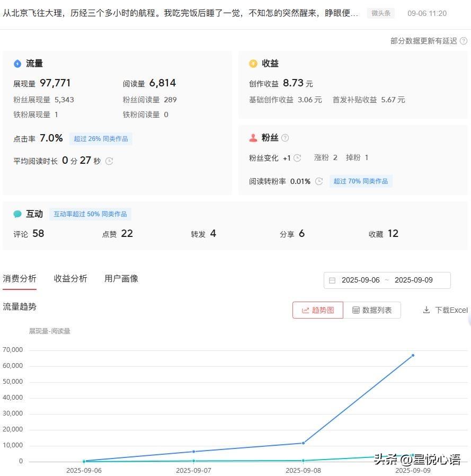Click the 收藏 12 count
Image resolution: width=471 pixels, height=476 pixels.
[384, 233]
